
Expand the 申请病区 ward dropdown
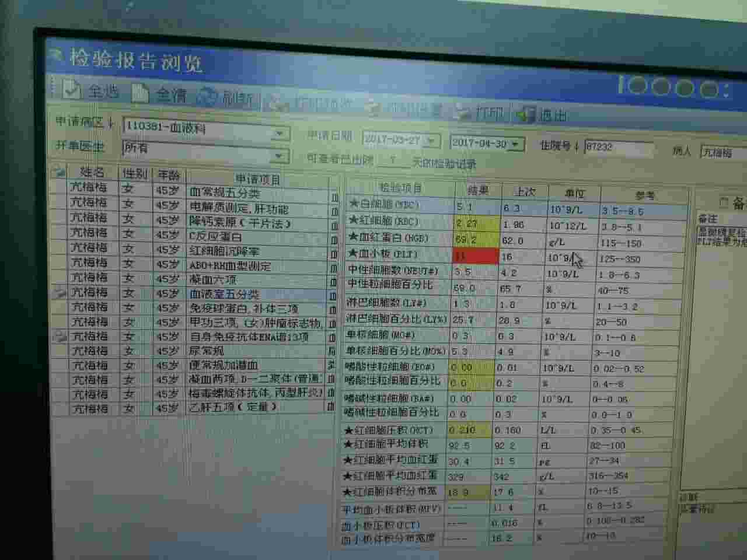[x=280, y=134]
